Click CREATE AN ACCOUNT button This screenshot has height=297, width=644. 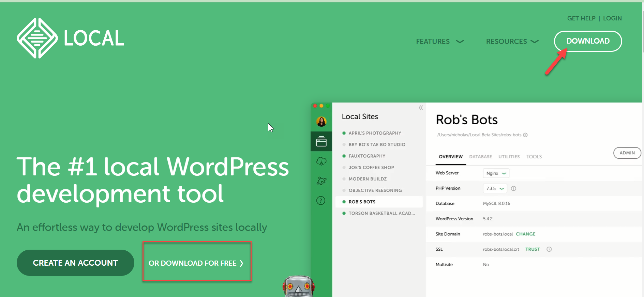pos(75,263)
